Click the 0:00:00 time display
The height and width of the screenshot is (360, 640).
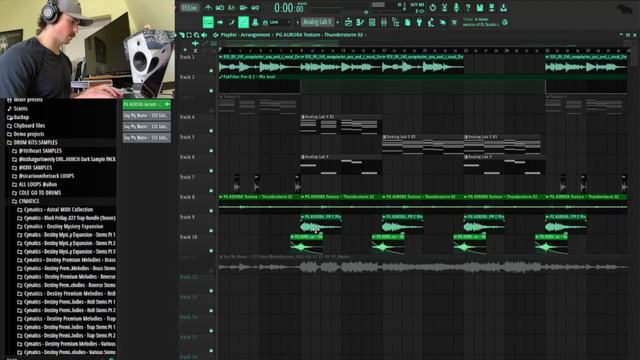[x=289, y=8]
